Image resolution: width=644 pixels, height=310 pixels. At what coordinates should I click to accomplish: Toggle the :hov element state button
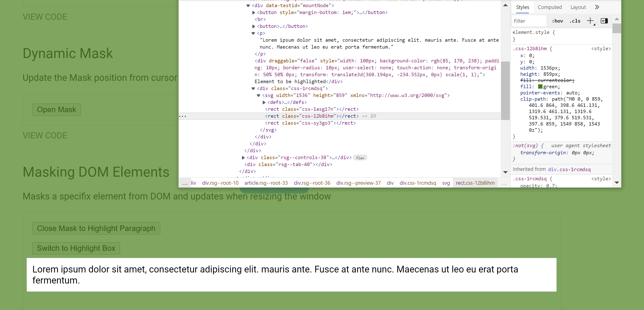point(557,21)
